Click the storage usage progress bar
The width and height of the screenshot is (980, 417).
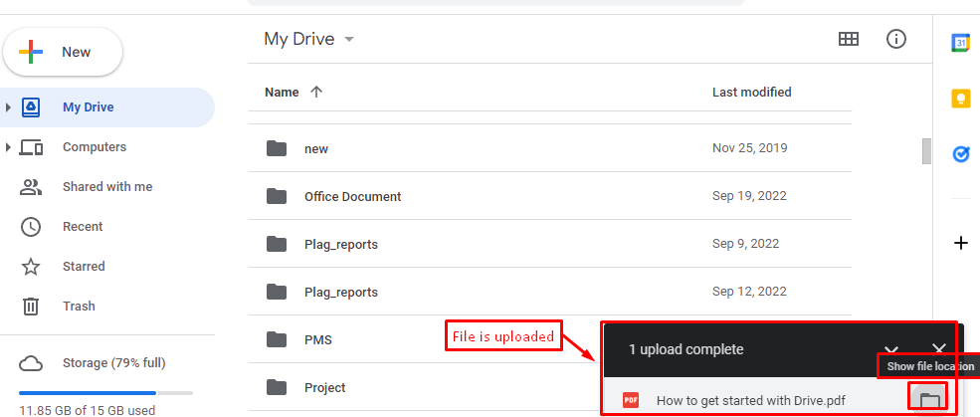(x=105, y=393)
